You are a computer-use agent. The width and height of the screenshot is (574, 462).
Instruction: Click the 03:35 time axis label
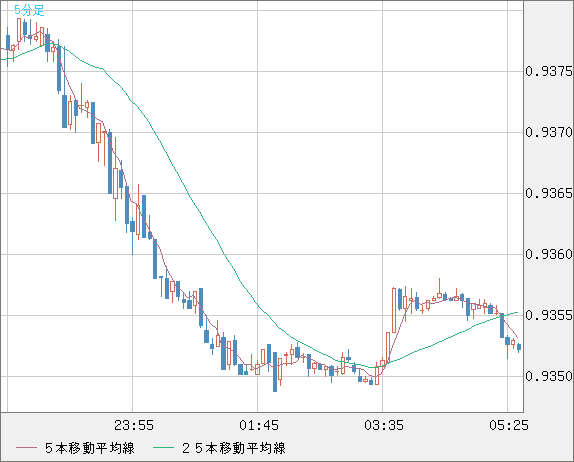[x=384, y=425]
